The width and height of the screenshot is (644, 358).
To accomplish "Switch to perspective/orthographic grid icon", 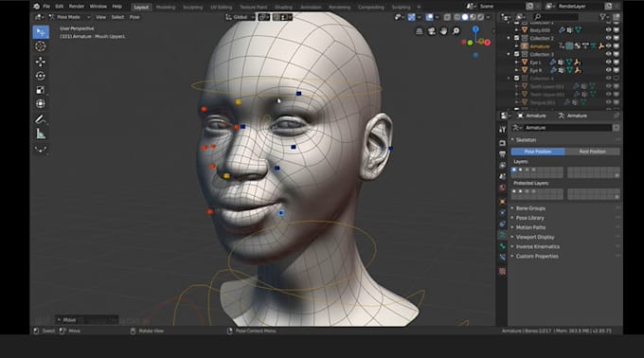I will (419, 31).
